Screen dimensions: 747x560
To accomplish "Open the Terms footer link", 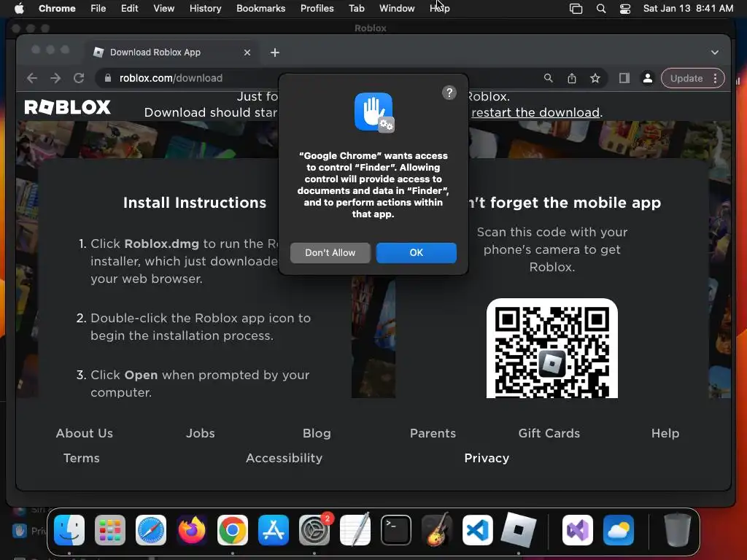I will [82, 458].
